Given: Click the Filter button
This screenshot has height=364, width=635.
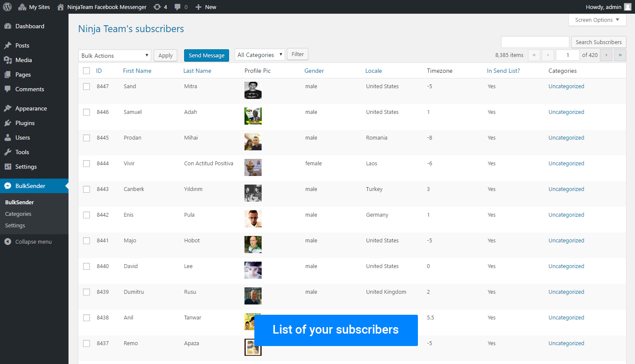Looking at the screenshot, I should (x=298, y=54).
